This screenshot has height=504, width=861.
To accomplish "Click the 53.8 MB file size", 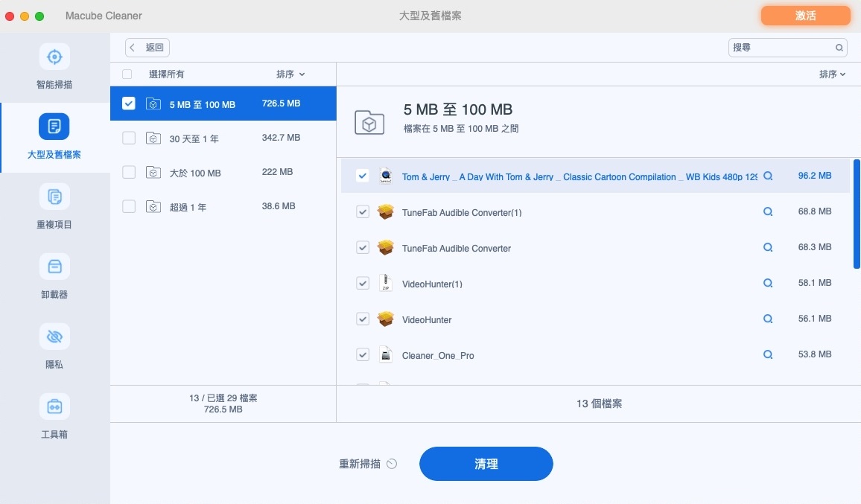I will pyautogui.click(x=814, y=354).
